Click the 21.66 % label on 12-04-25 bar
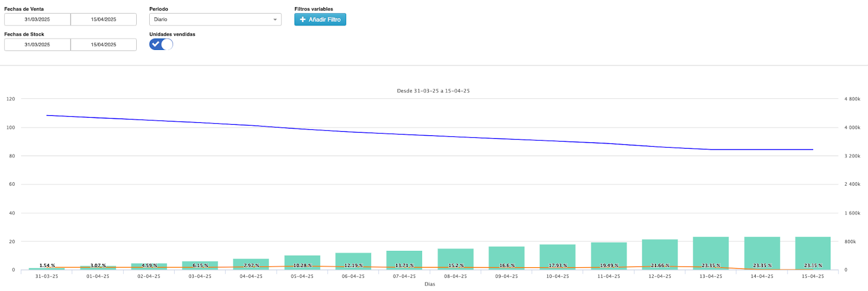Image resolution: width=868 pixels, height=291 pixels. pyautogui.click(x=660, y=265)
